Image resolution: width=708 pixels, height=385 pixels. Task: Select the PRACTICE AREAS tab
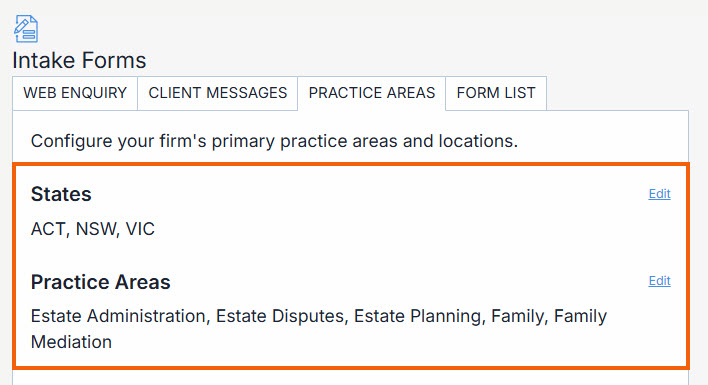372,93
